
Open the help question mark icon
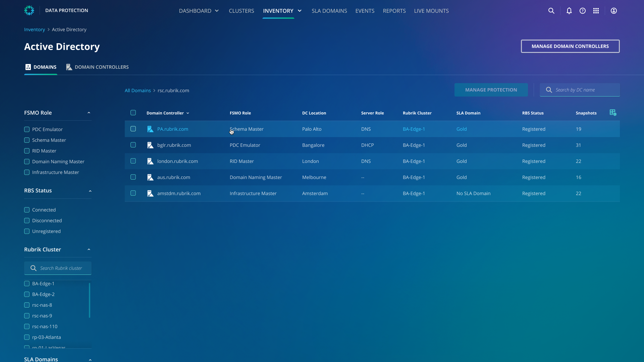[x=583, y=11]
